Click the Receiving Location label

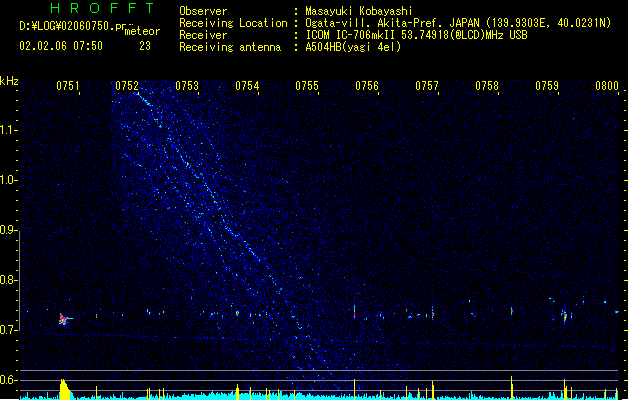coord(233,23)
